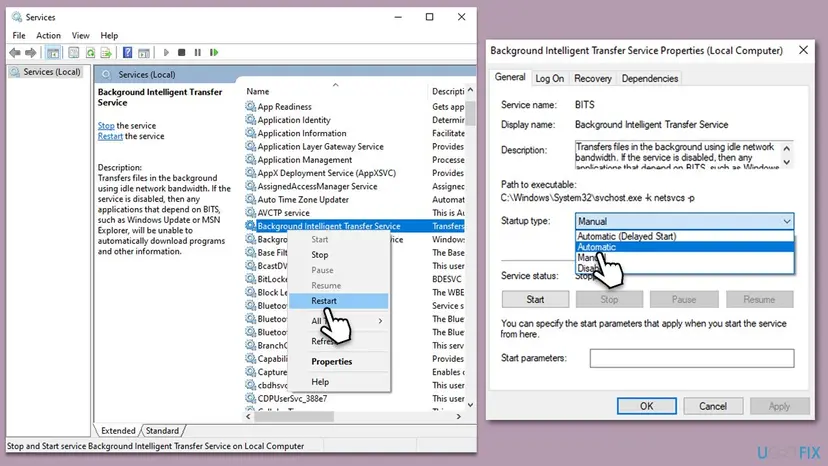Select AppX Deployment Service (AppXSVC) row
This screenshot has width=828, height=466.
tap(354, 173)
